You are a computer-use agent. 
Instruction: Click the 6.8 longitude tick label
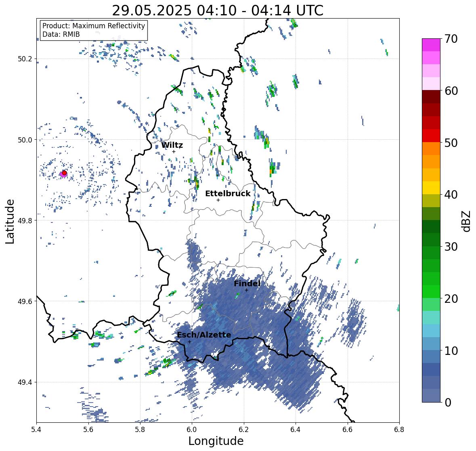tap(399, 430)
